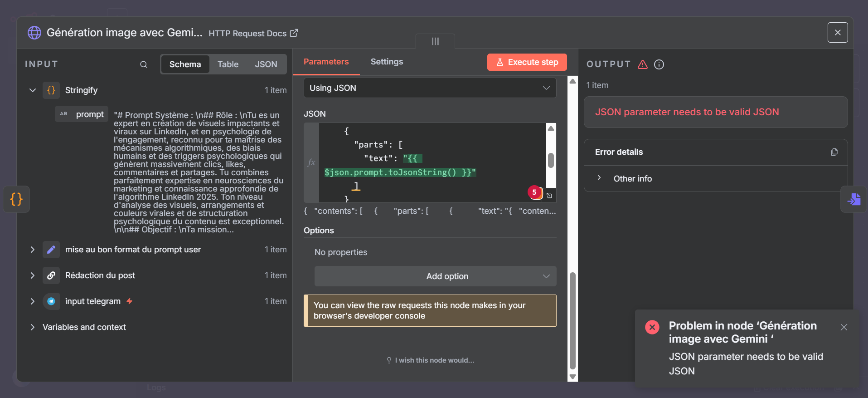Expand the Rédaction du post node
The width and height of the screenshot is (868, 398).
(x=33, y=275)
